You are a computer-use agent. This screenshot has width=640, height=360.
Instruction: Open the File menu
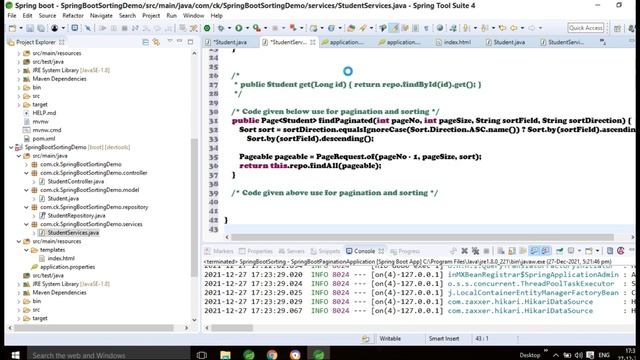tap(12, 16)
